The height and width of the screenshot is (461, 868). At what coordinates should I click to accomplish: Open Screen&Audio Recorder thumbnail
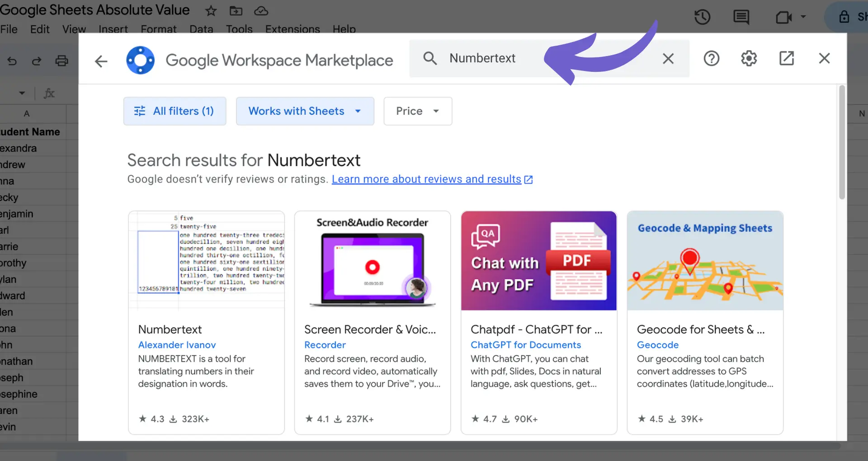coord(373,261)
